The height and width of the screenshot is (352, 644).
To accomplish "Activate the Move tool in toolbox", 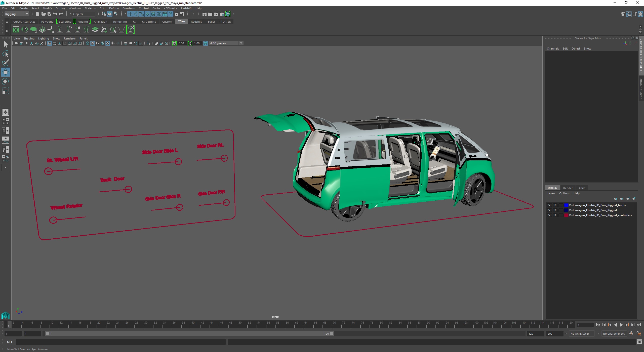I will click(6, 72).
